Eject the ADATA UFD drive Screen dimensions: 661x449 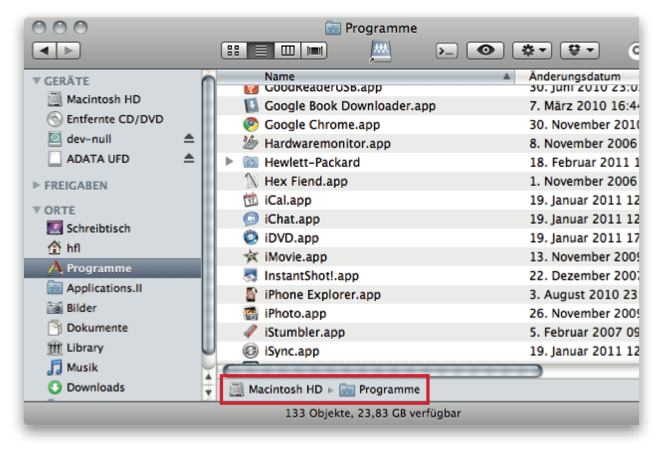[x=189, y=158]
